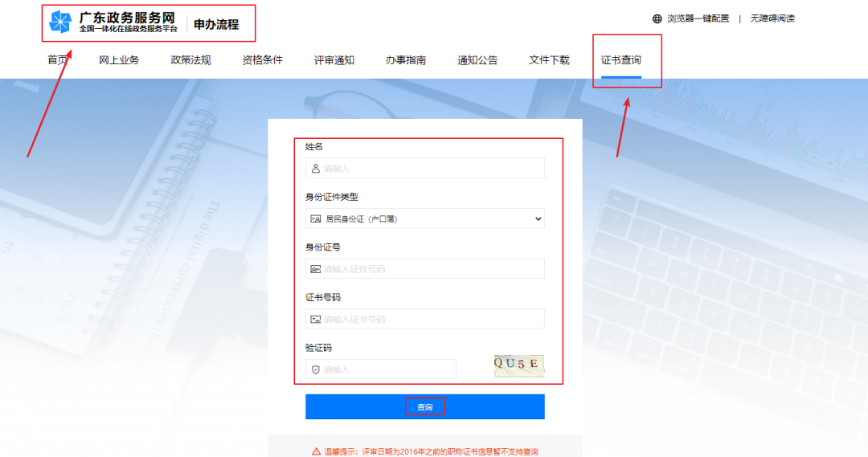Image resolution: width=868 pixels, height=457 pixels.
Task: Click the 全国一体化在线政务服务平台 subtitle
Action: pyautogui.click(x=129, y=29)
